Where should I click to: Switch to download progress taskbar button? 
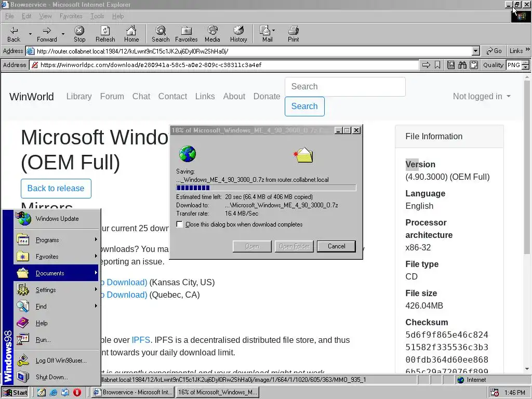[218, 392]
